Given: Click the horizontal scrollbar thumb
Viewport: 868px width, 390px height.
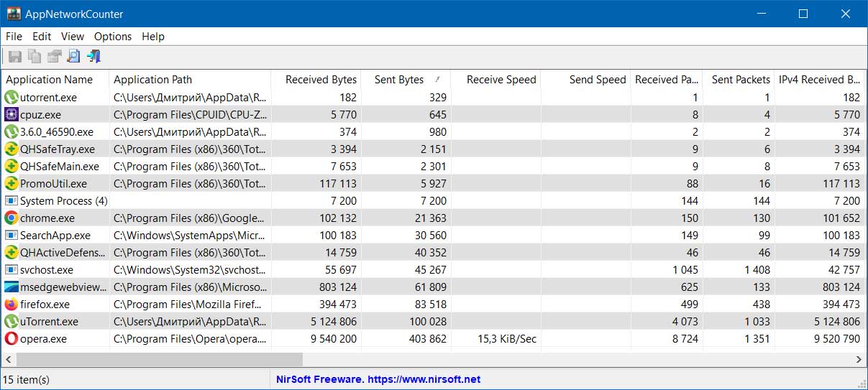Looking at the screenshot, I should [160, 358].
